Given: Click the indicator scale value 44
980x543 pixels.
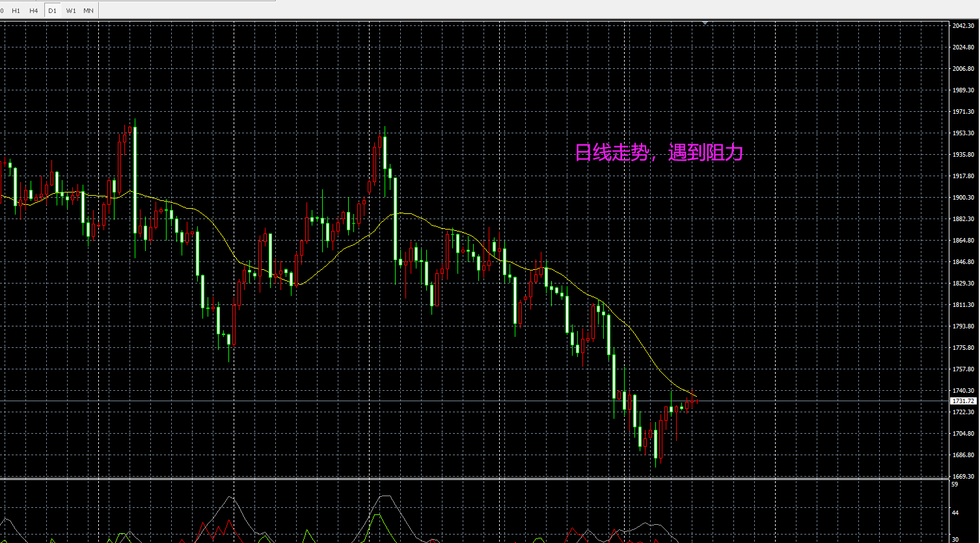Looking at the screenshot, I should point(955,513).
